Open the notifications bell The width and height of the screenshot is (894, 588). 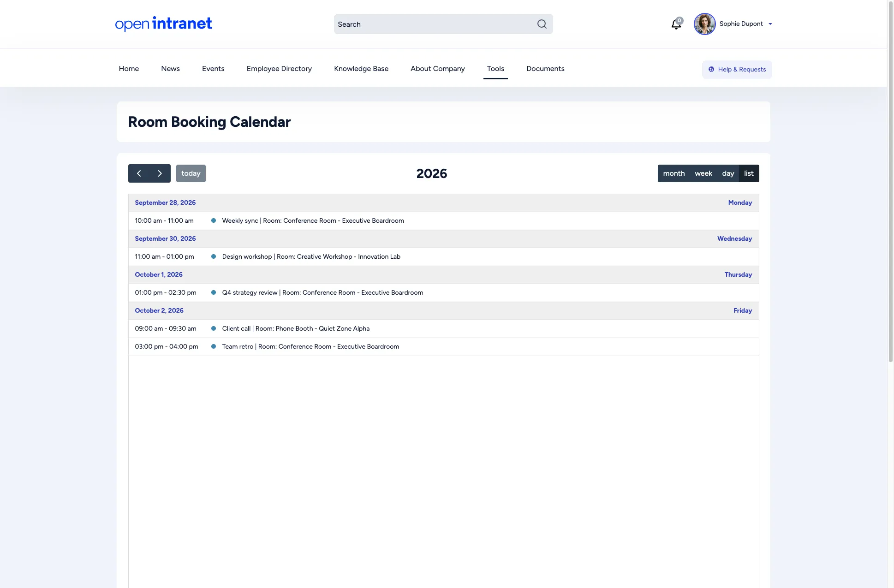click(676, 24)
